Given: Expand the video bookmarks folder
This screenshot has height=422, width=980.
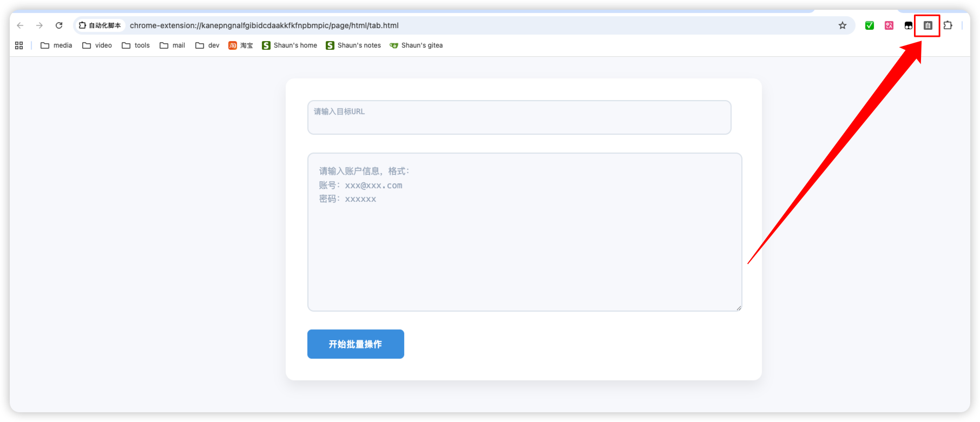Looking at the screenshot, I should (x=97, y=45).
